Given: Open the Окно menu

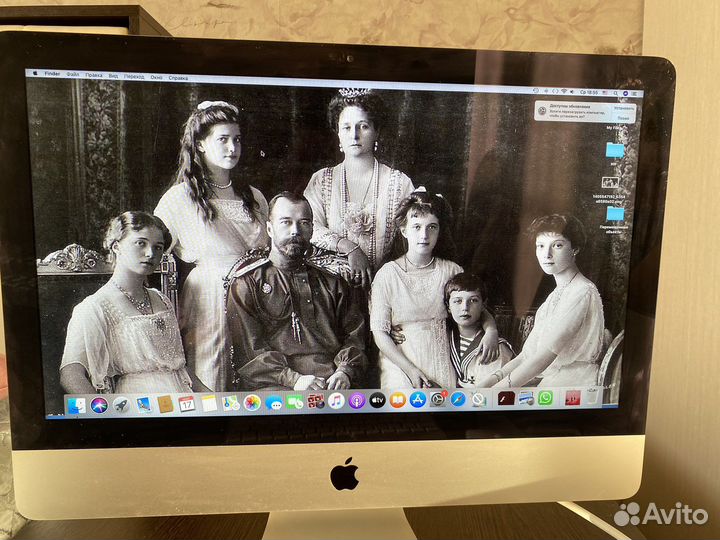Looking at the screenshot, I should pyautogui.click(x=157, y=78).
